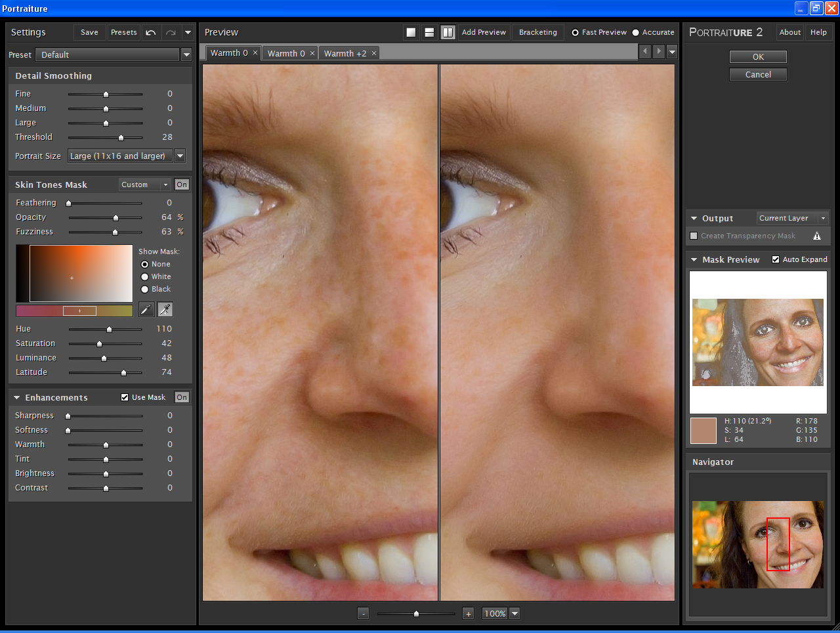Open the Portrait Size dropdown
Screen dimensions: 840x633
coord(180,156)
